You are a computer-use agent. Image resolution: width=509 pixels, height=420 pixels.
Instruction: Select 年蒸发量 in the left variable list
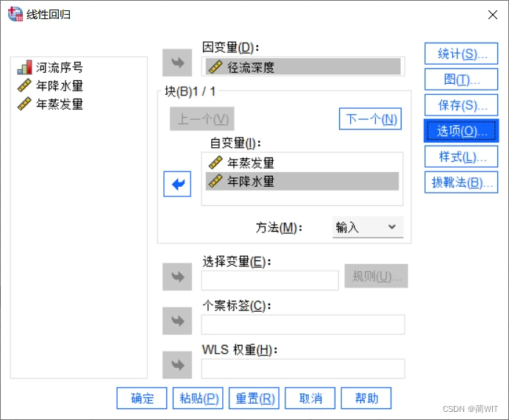point(50,104)
